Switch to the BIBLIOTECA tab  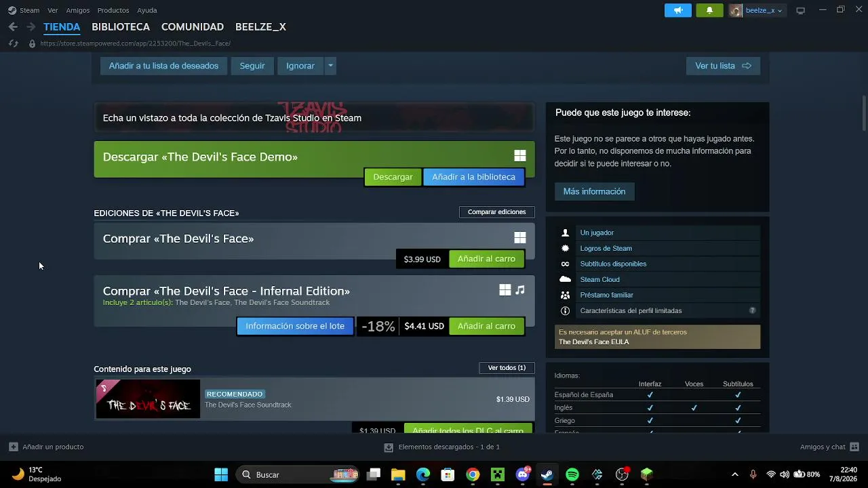(121, 27)
